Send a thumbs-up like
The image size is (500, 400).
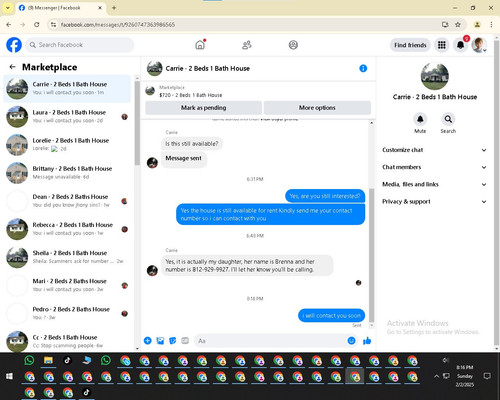click(367, 341)
